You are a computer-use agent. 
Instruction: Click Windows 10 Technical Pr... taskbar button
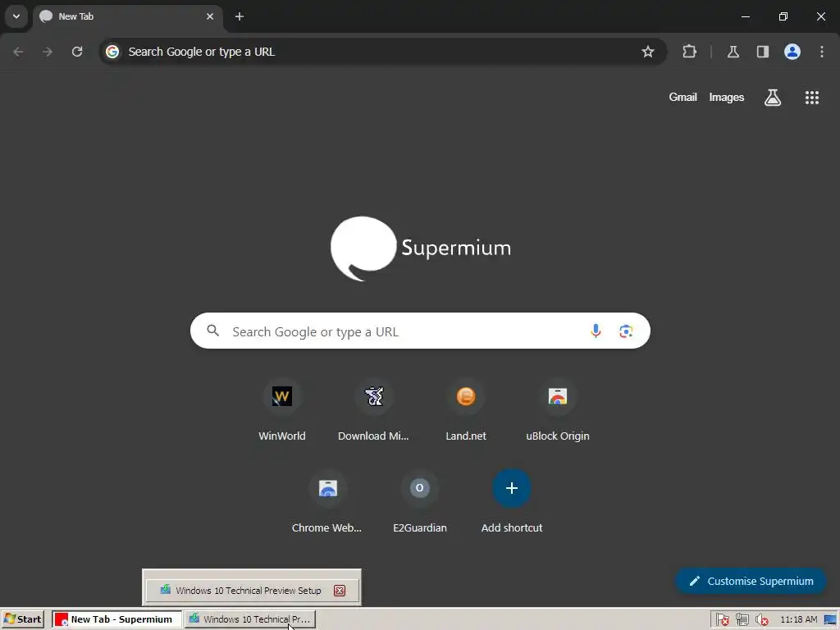tap(250, 619)
